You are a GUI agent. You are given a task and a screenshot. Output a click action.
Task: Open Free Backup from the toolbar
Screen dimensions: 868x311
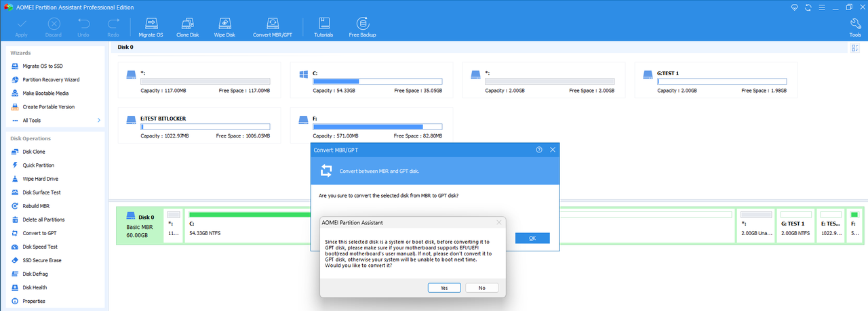[362, 27]
